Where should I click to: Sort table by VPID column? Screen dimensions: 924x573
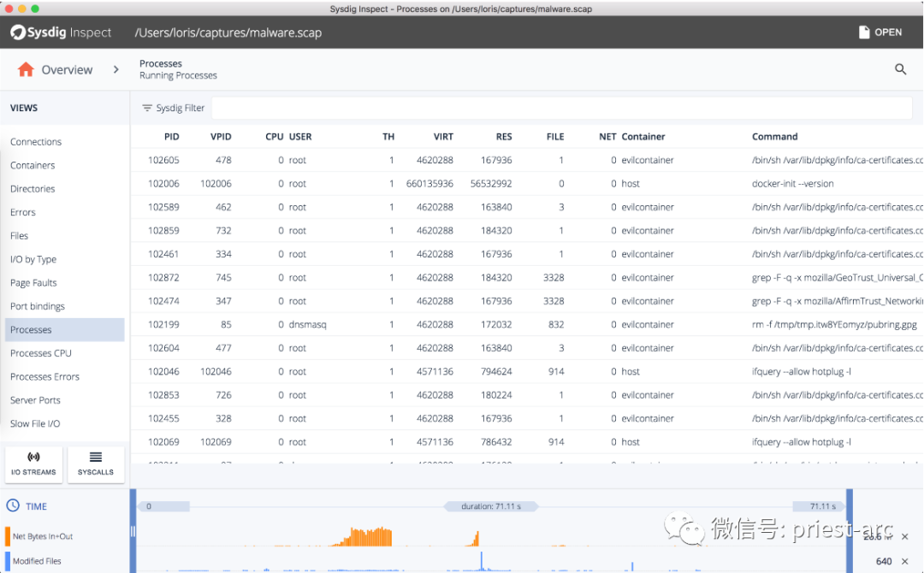(x=221, y=137)
